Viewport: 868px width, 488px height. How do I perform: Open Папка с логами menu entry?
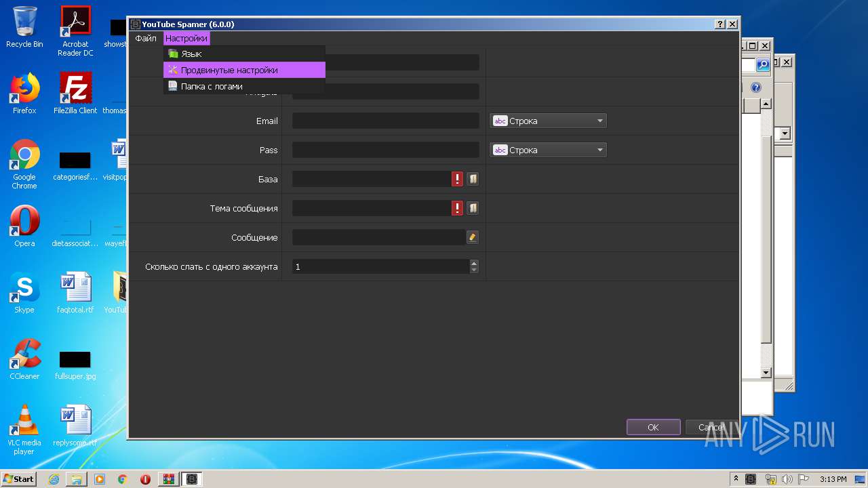point(244,86)
